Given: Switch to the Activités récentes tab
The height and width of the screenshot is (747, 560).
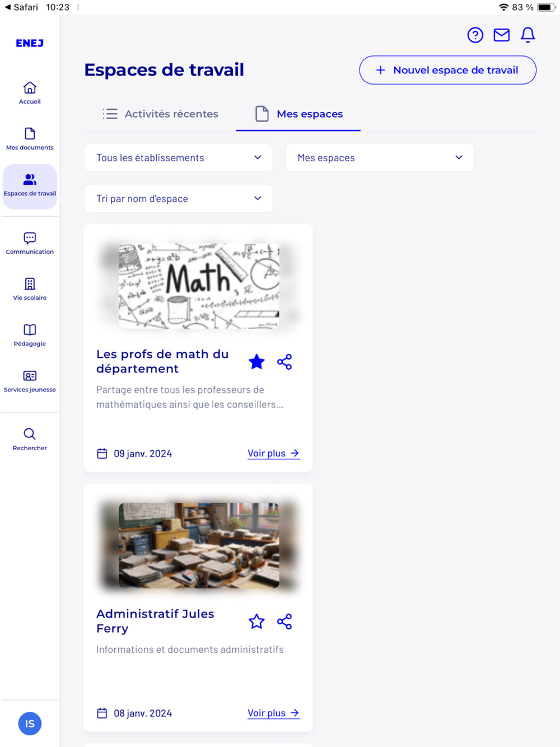Looking at the screenshot, I should [x=161, y=114].
